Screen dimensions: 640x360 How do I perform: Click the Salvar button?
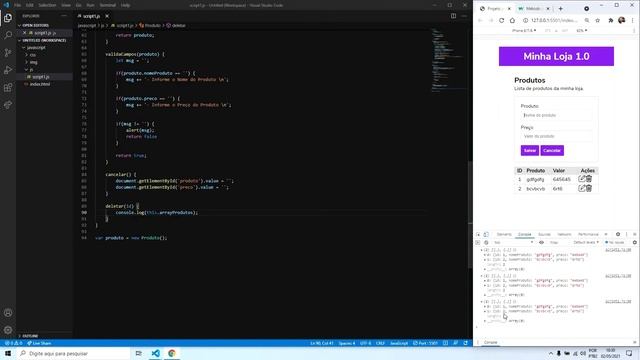pyautogui.click(x=530, y=151)
